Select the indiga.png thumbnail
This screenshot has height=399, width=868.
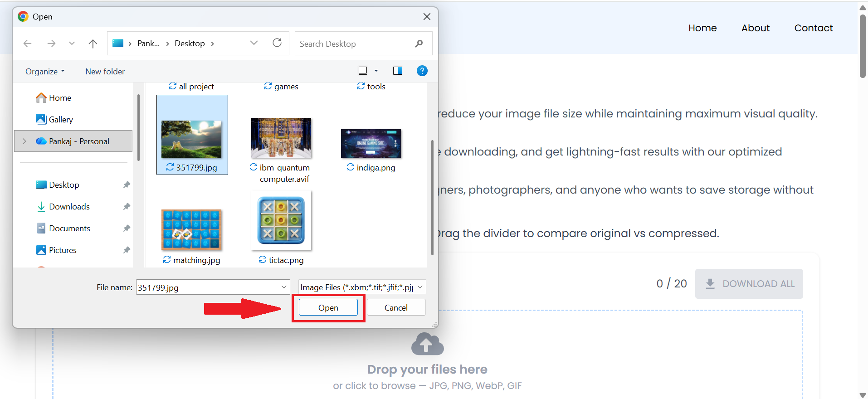(x=371, y=143)
